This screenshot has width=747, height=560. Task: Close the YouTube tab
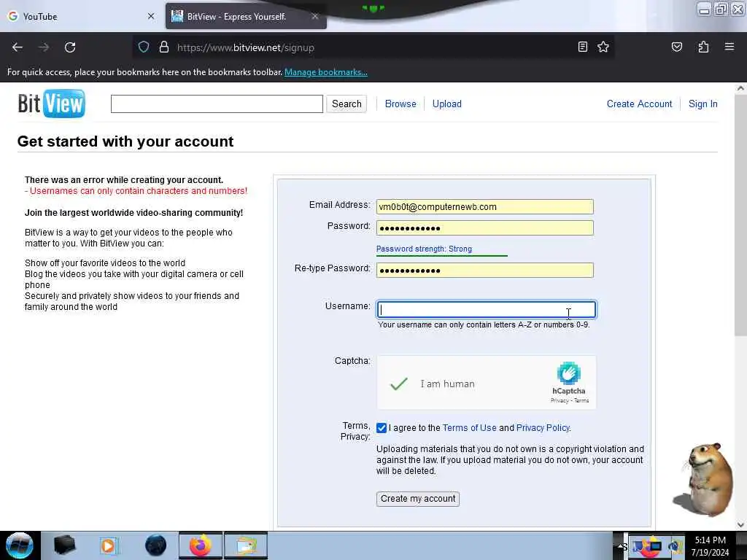[151, 16]
